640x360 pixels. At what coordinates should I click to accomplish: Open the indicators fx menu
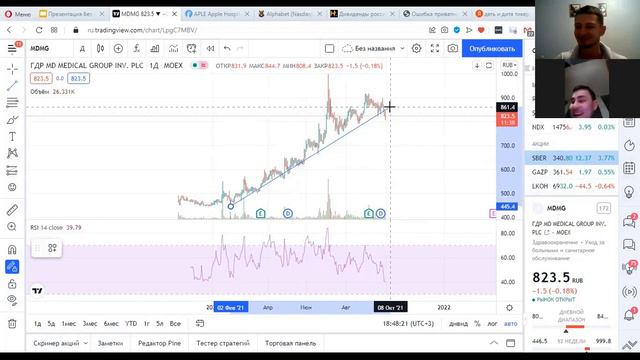tap(137, 49)
